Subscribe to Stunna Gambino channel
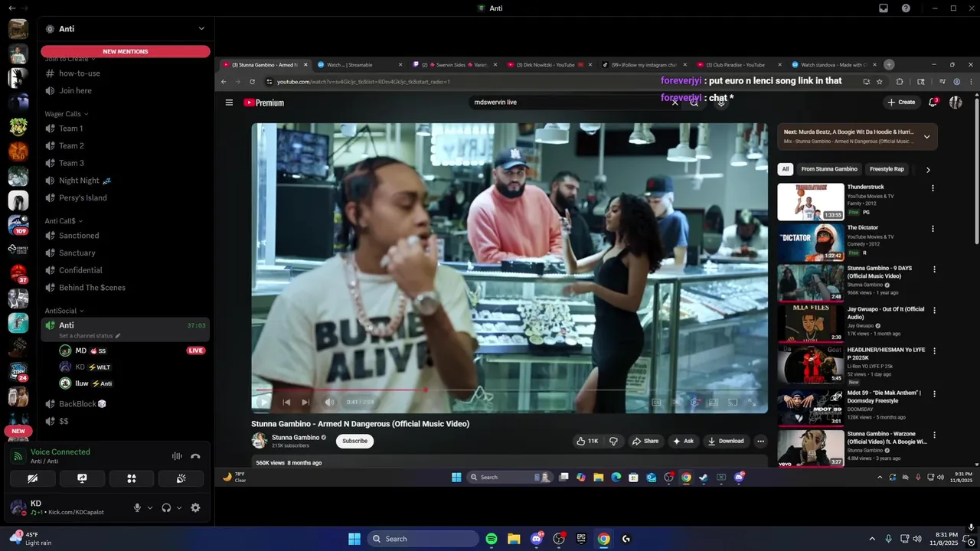The image size is (980, 551). coord(354,441)
